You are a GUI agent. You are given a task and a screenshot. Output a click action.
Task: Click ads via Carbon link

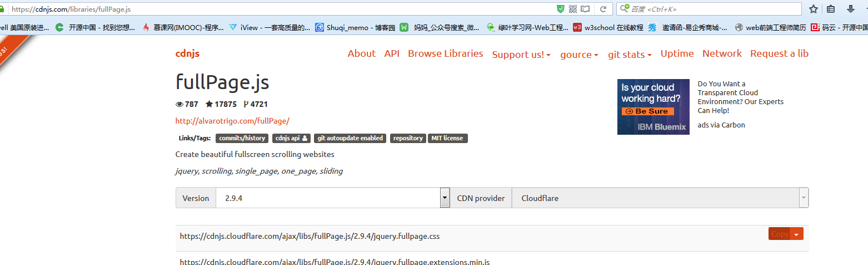pyautogui.click(x=721, y=125)
